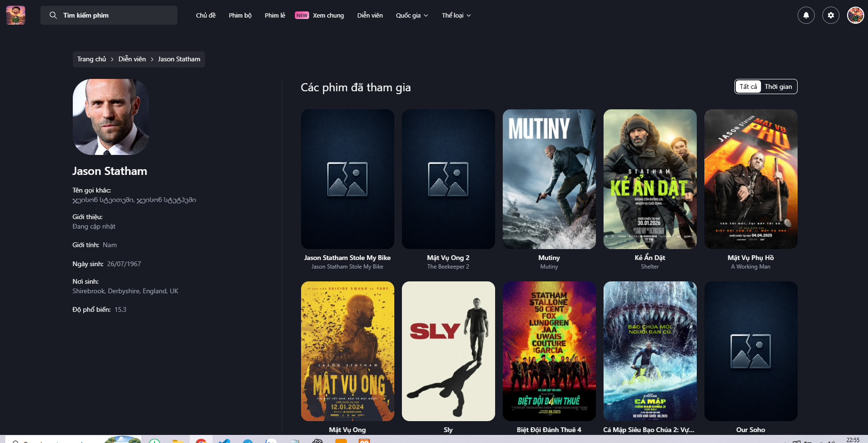The width and height of the screenshot is (868, 443).
Task: Go to Phim lẻ section
Action: pos(275,15)
